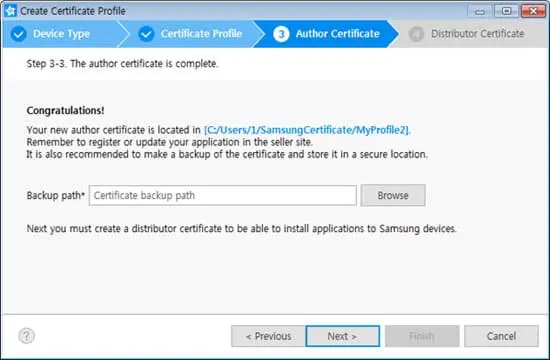The image size is (550, 360).
Task: Browse for a backup path
Action: pyautogui.click(x=393, y=195)
